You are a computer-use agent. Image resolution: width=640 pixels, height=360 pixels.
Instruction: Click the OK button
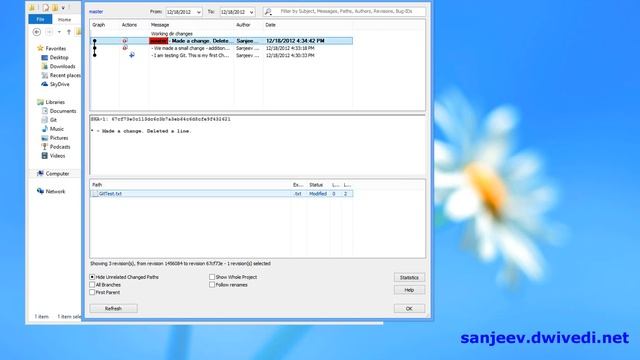pos(409,309)
